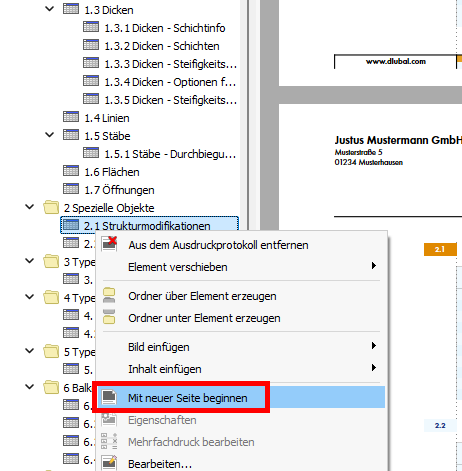This screenshot has width=462, height=471.
Task: Click table icon of 1.5 Stäbe
Action: pos(71,135)
